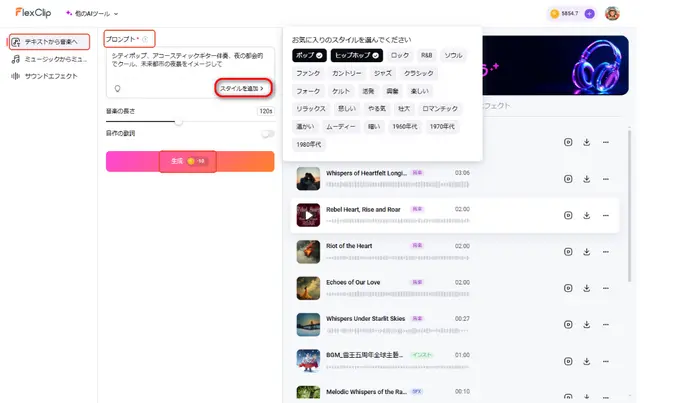Click circular icon left of download for Rebel Heart
The height and width of the screenshot is (403, 700).
pos(568,216)
